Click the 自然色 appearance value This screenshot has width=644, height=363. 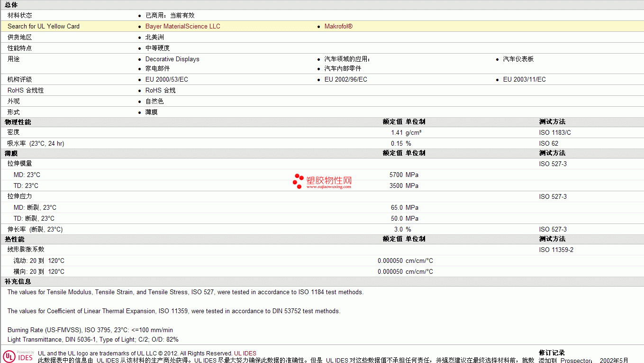(x=154, y=101)
